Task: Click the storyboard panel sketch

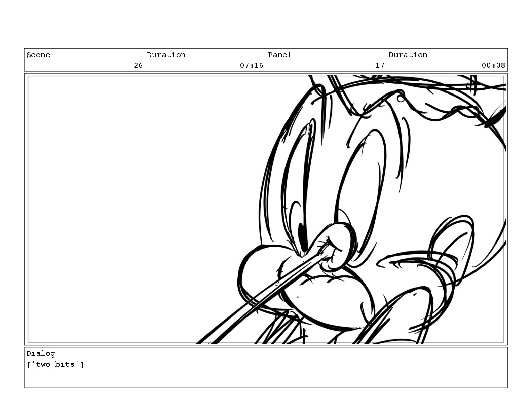Action: (266, 210)
